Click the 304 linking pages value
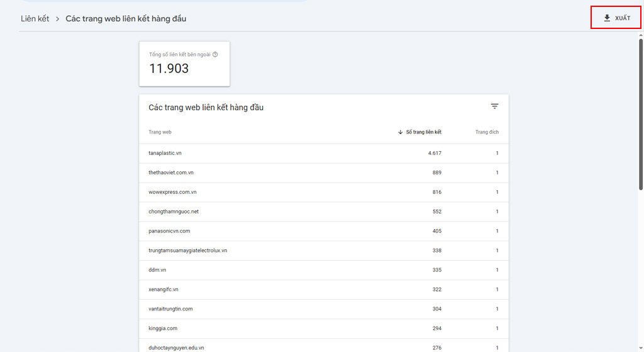644x352 pixels. point(436,309)
